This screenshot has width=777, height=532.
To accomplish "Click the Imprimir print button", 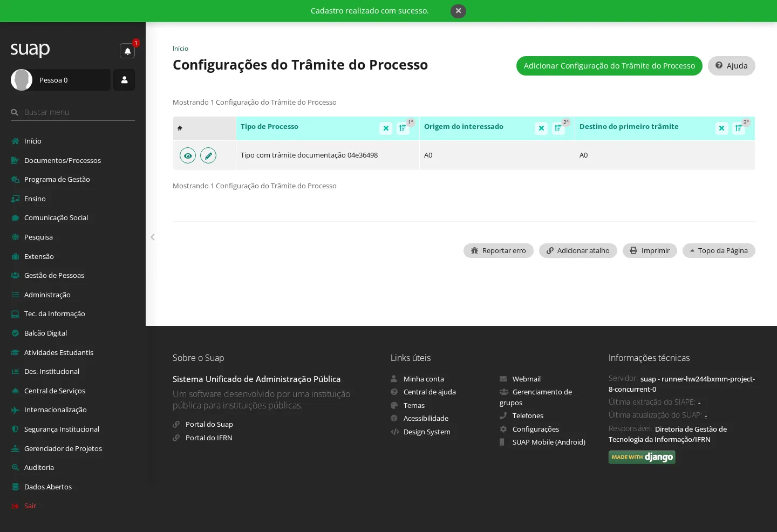I will pyautogui.click(x=650, y=250).
